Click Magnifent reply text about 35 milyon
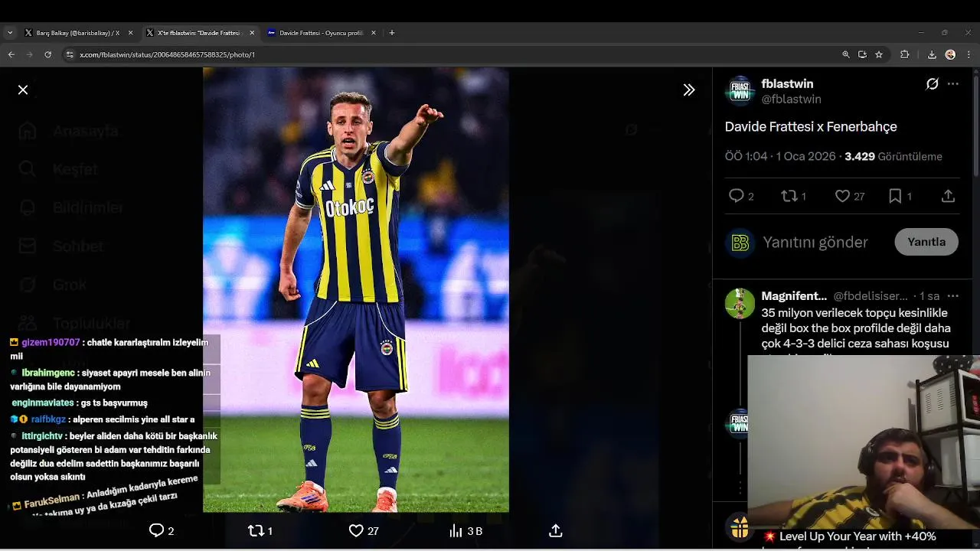980x551 pixels. point(854,328)
